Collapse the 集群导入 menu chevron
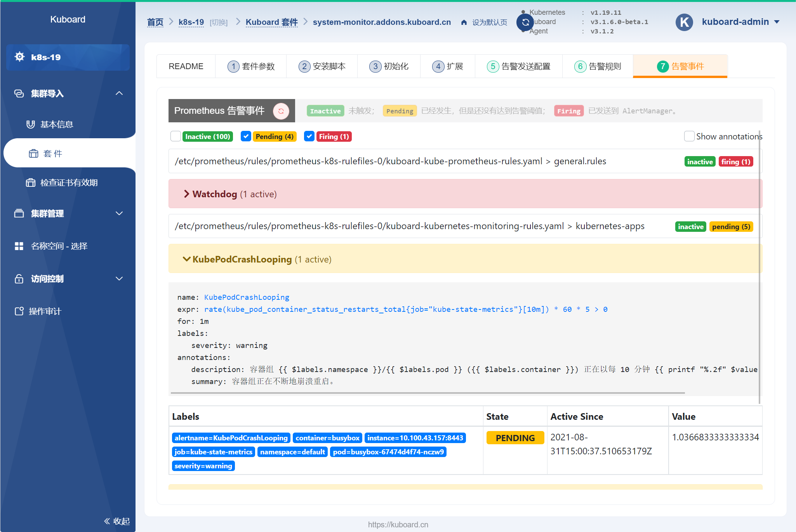Screen dimensions: 796x532 119,93
